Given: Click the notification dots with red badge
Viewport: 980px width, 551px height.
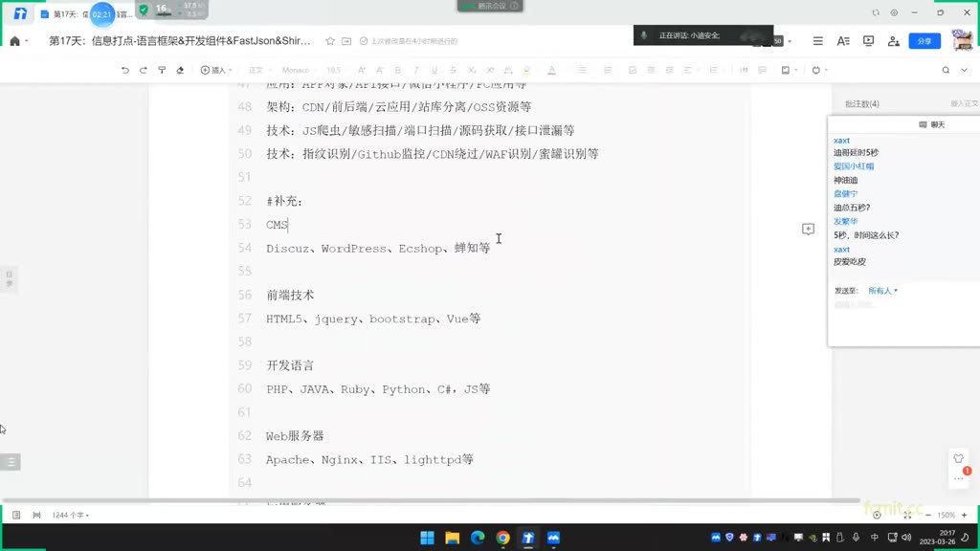Looking at the screenshot, I should [x=959, y=477].
